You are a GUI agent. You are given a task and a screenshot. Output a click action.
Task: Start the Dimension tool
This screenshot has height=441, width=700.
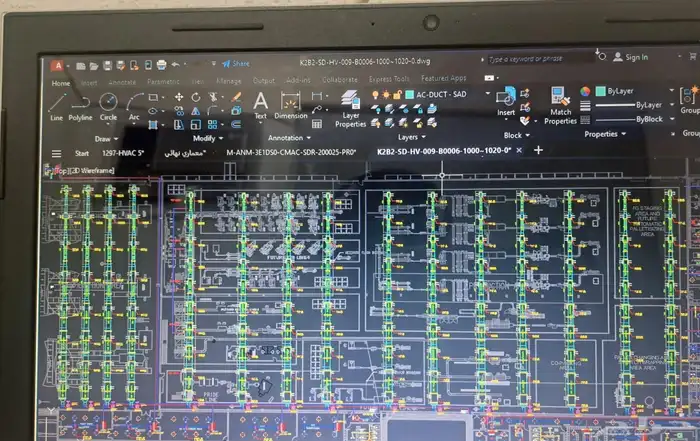291,104
